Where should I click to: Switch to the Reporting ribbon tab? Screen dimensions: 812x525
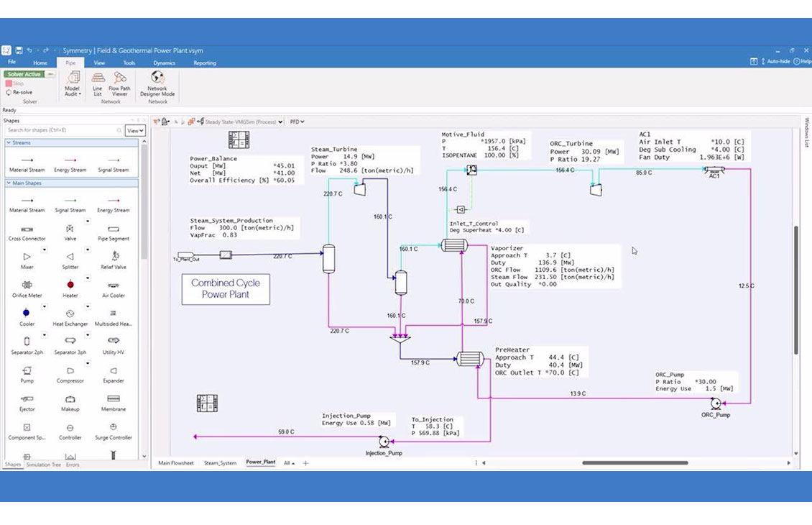(x=205, y=63)
